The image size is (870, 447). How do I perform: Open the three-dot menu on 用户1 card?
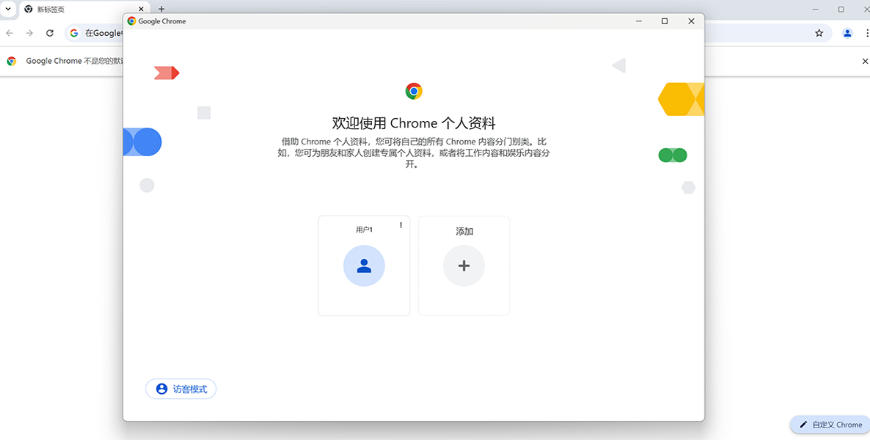click(x=401, y=226)
